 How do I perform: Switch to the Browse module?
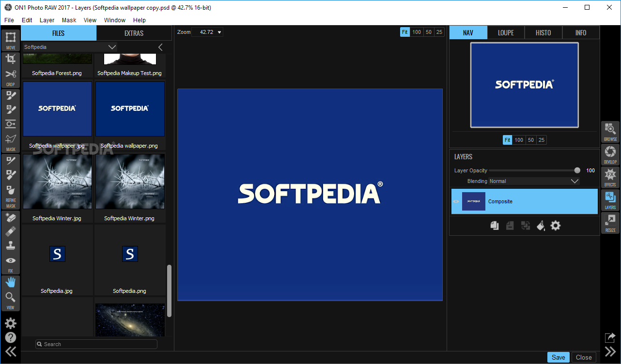[610, 132]
